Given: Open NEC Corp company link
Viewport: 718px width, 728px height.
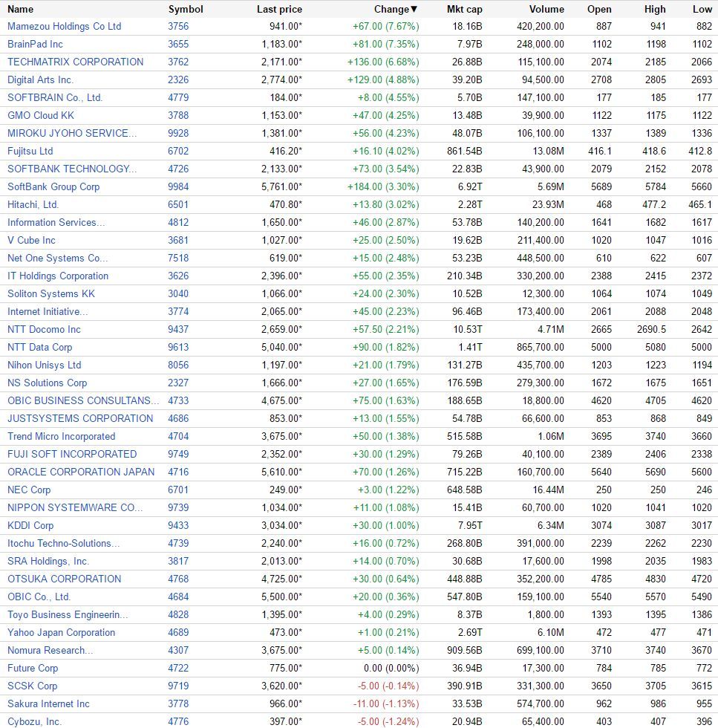Looking at the screenshot, I should click(29, 490).
